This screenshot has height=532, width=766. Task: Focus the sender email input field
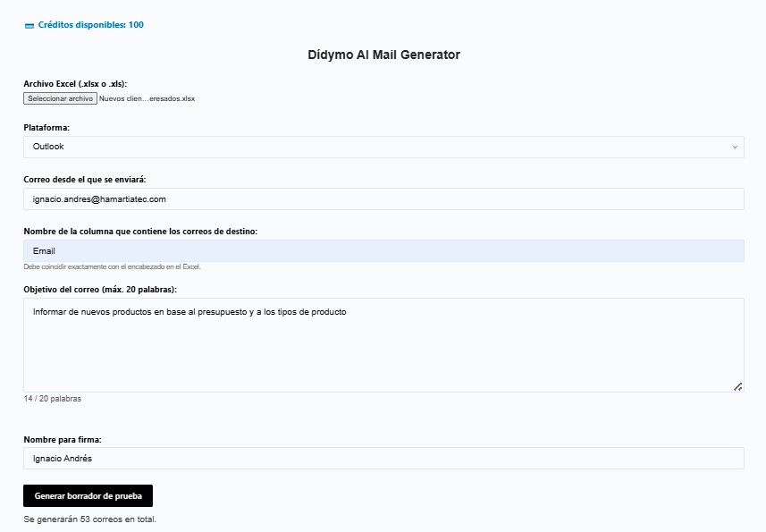click(383, 198)
